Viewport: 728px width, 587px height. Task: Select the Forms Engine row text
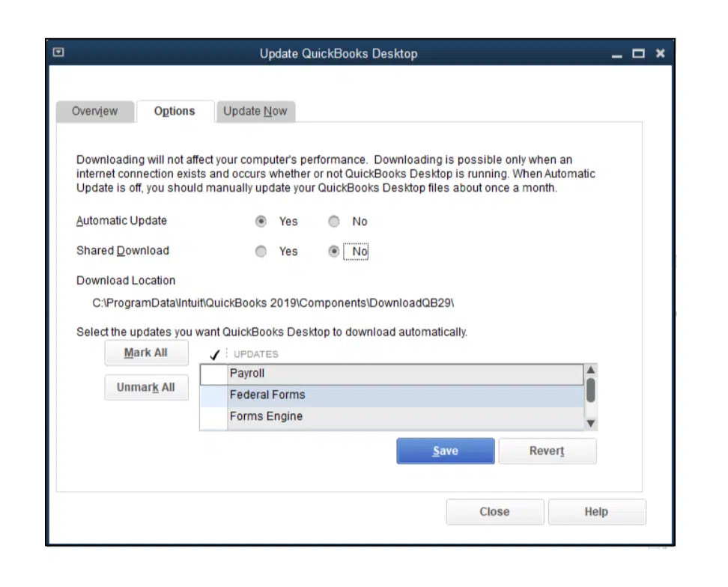(266, 417)
